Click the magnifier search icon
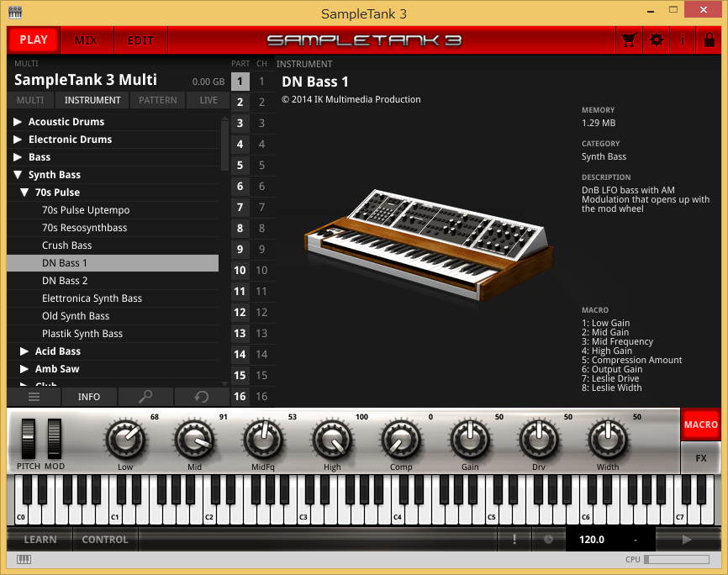Image resolution: width=728 pixels, height=575 pixels. coord(145,397)
